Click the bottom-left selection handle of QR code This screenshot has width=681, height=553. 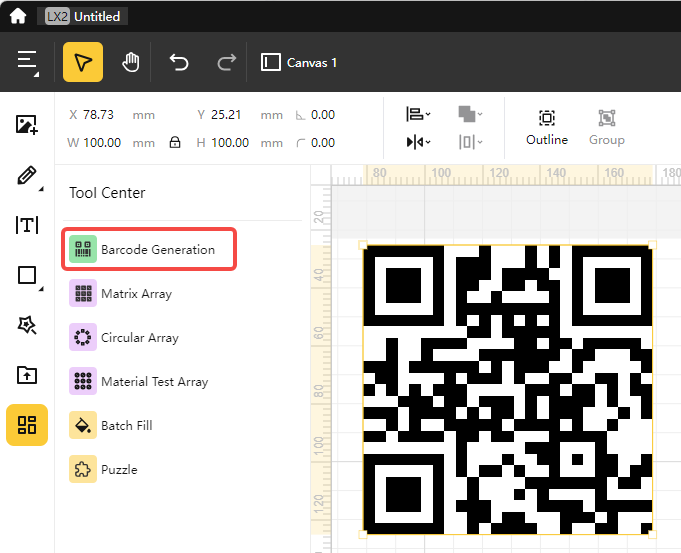click(363, 534)
